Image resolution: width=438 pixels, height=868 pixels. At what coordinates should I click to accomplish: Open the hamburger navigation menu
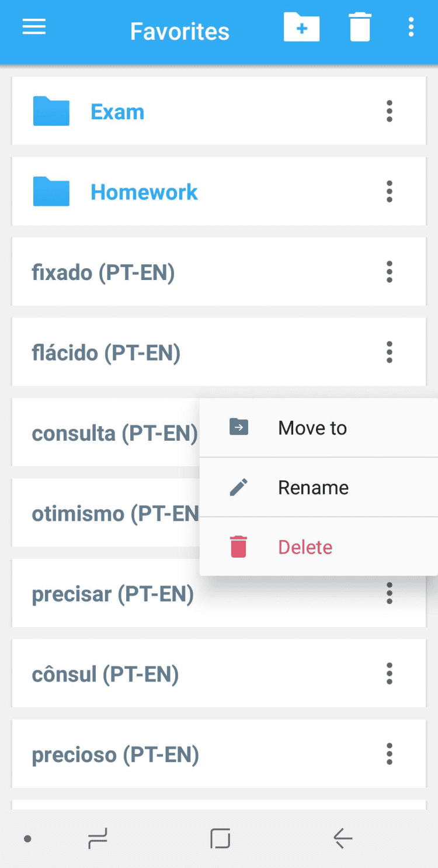point(34,27)
